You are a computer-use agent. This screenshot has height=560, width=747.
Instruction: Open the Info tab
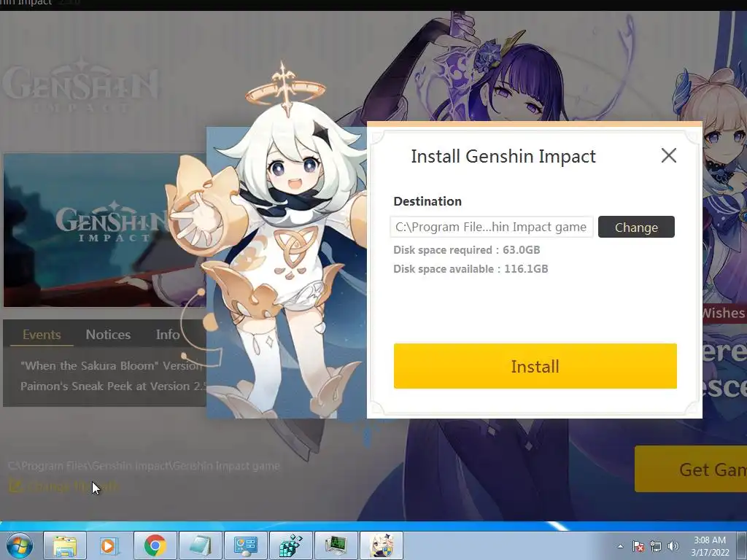pyautogui.click(x=168, y=334)
